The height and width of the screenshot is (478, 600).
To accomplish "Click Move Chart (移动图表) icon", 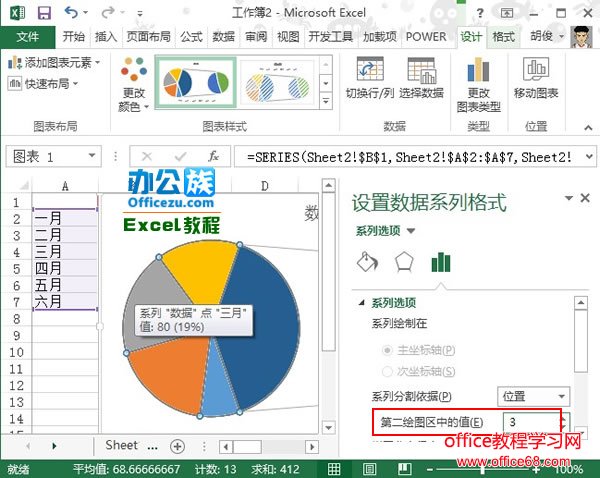I will pyautogui.click(x=536, y=78).
